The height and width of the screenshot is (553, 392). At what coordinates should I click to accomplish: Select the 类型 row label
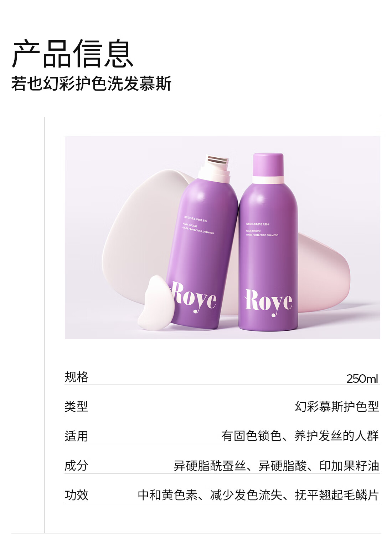pyautogui.click(x=76, y=406)
